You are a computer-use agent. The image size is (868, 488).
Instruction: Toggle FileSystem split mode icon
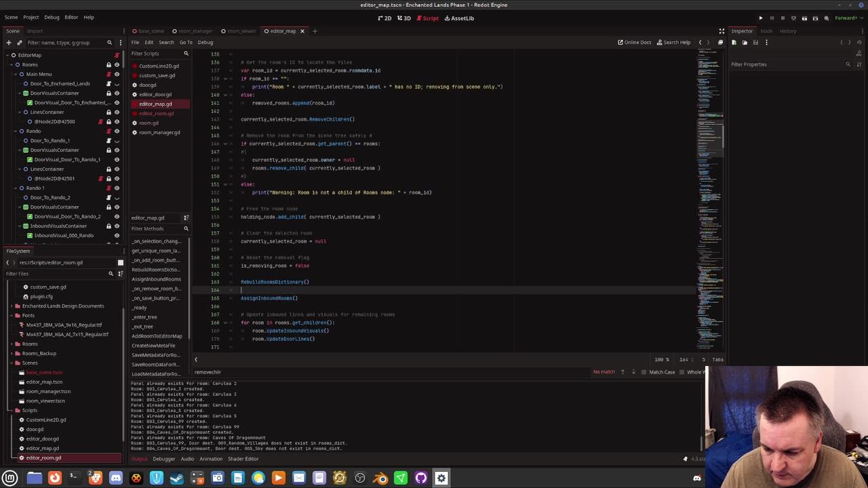point(121,262)
